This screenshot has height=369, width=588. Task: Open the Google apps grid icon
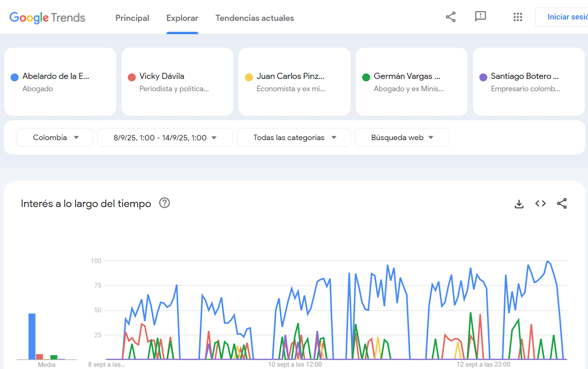point(518,17)
